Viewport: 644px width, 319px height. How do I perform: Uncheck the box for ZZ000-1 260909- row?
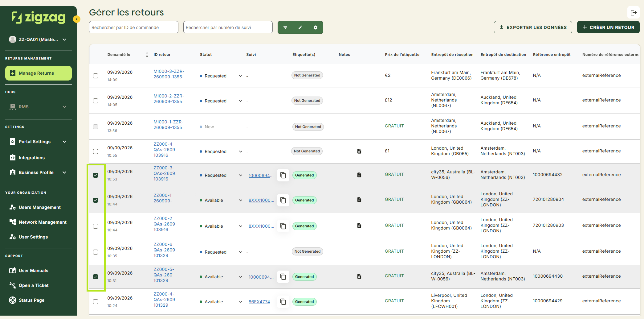(96, 200)
